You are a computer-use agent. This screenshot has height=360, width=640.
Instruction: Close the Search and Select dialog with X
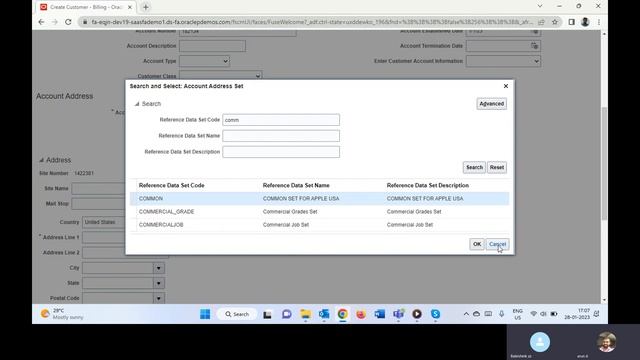click(x=506, y=86)
